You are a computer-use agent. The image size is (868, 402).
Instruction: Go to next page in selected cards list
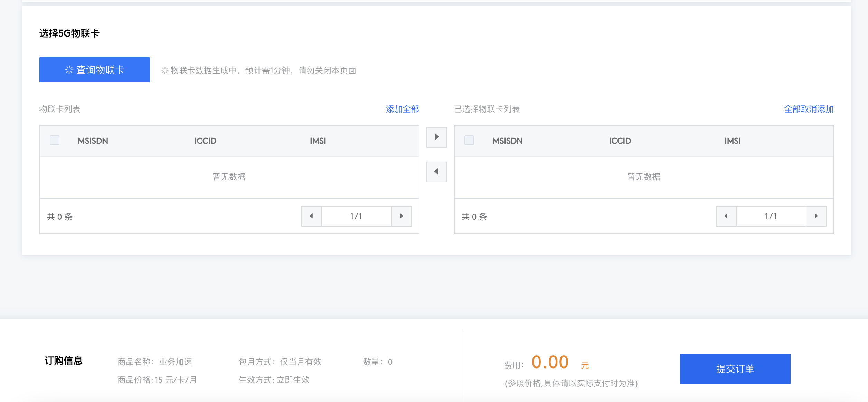[816, 216]
